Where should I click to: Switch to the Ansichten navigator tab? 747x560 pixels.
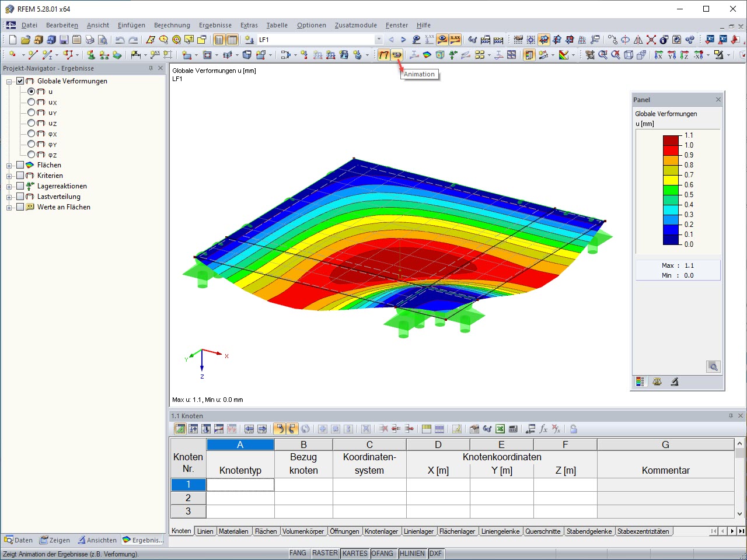[x=97, y=540]
